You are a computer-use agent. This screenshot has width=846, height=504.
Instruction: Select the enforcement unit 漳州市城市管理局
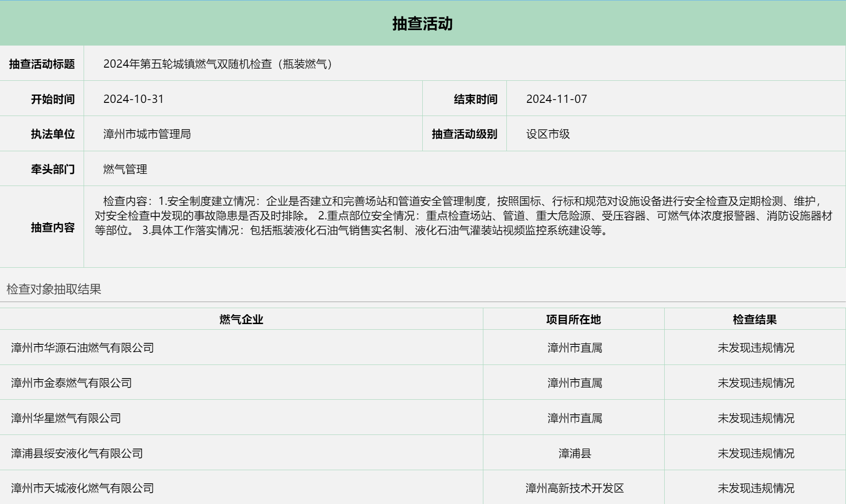click(147, 134)
